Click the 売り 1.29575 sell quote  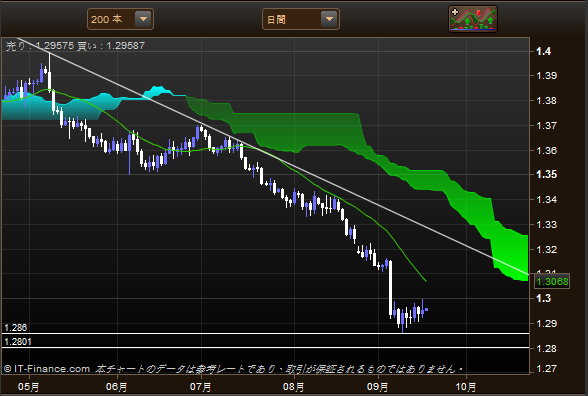tap(40, 46)
